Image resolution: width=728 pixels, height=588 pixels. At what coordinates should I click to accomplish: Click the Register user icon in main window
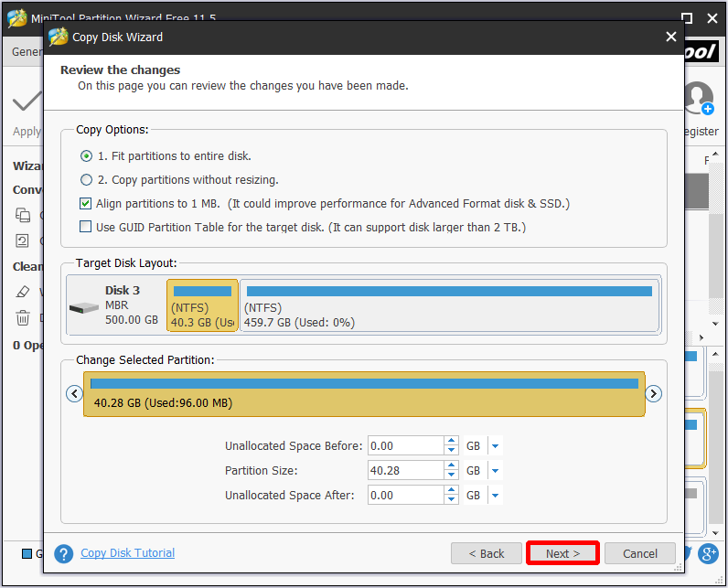point(699,99)
